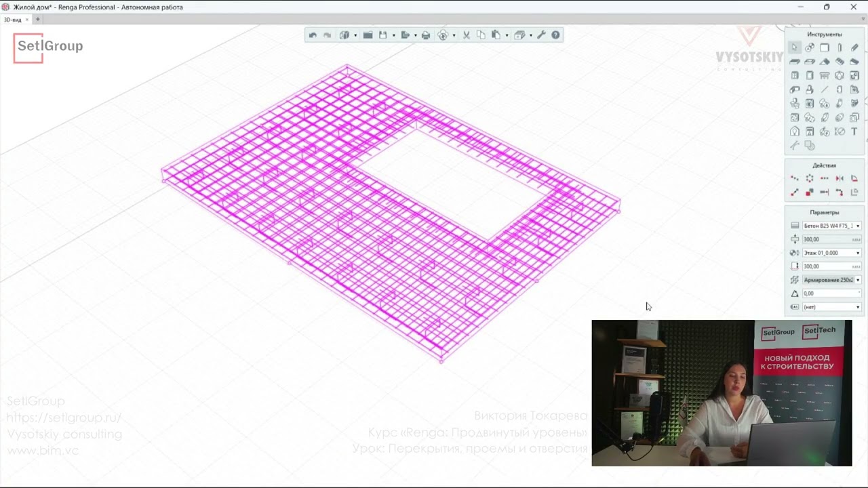Open project folder icon in toolbar

point(368,35)
